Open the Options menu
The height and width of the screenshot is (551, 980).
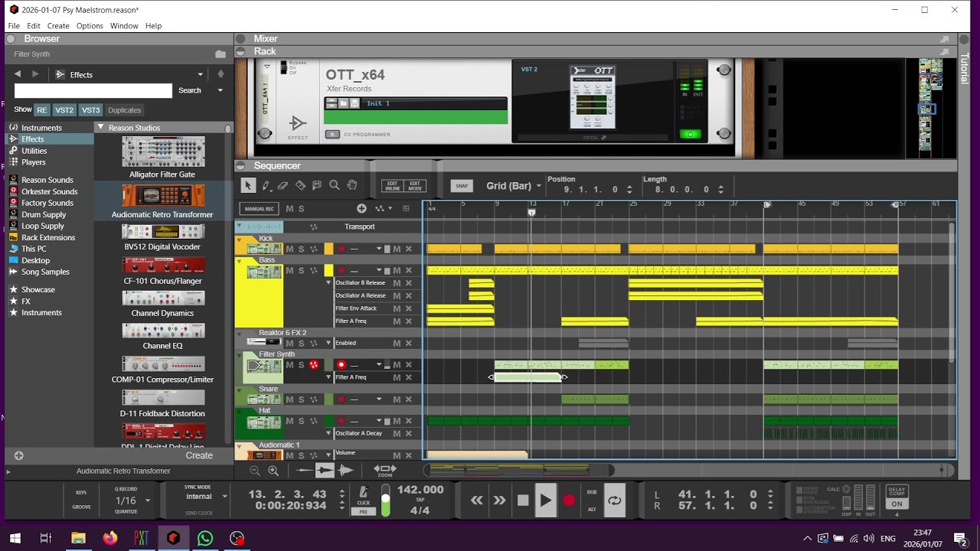90,25
